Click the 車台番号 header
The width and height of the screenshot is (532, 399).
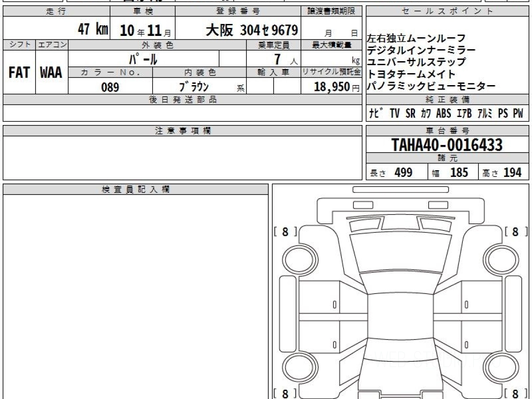click(448, 131)
